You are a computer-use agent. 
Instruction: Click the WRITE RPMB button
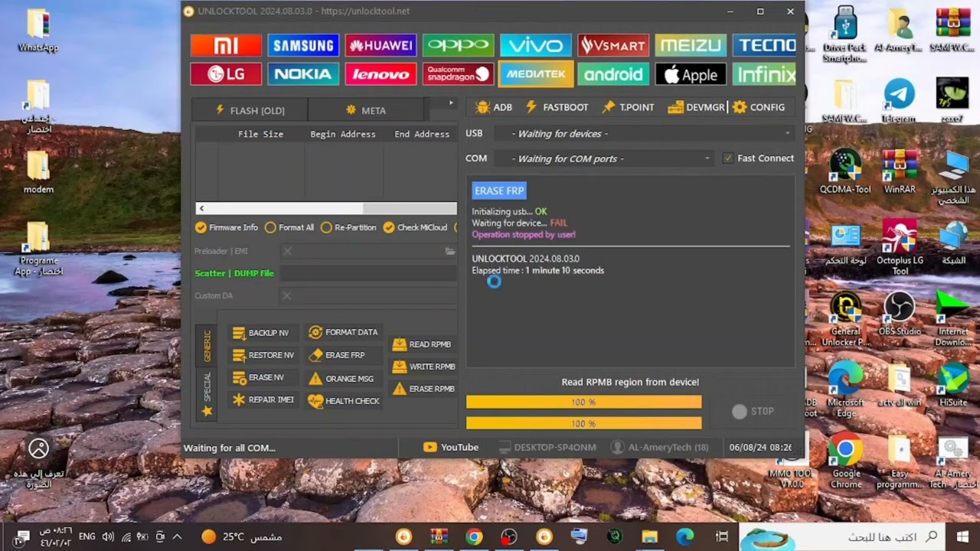(x=423, y=367)
